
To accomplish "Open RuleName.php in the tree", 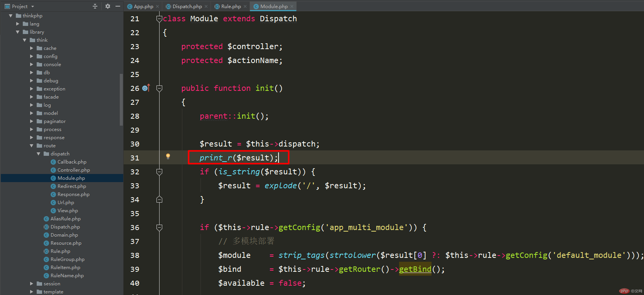I will [x=67, y=276].
